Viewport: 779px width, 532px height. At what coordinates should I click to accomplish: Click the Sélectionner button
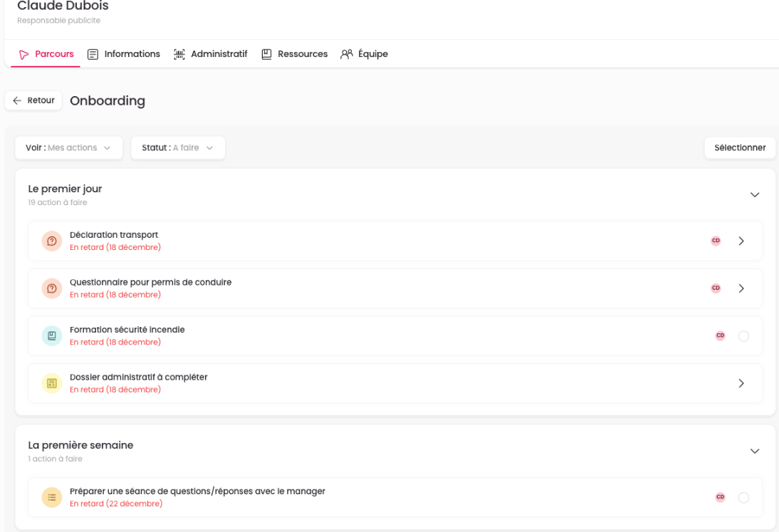tap(740, 148)
